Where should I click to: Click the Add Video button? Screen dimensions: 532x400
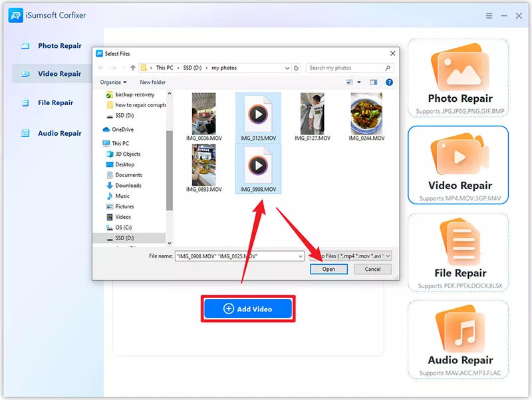pos(248,309)
